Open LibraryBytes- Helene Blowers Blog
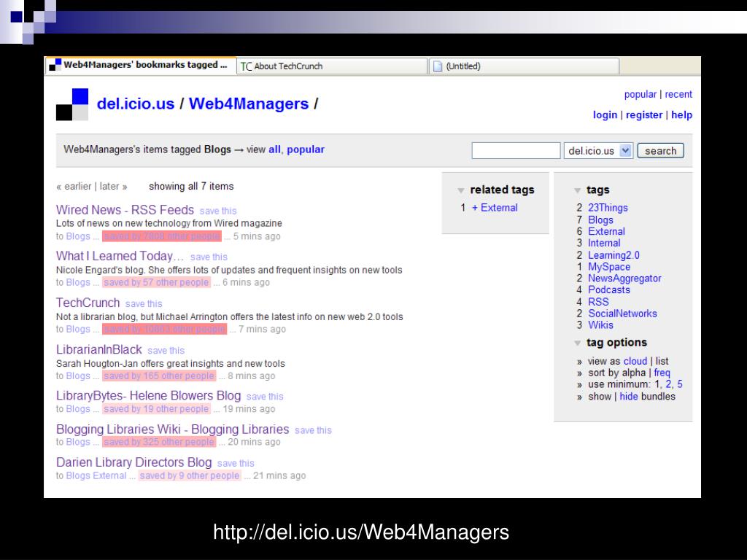 (149, 396)
